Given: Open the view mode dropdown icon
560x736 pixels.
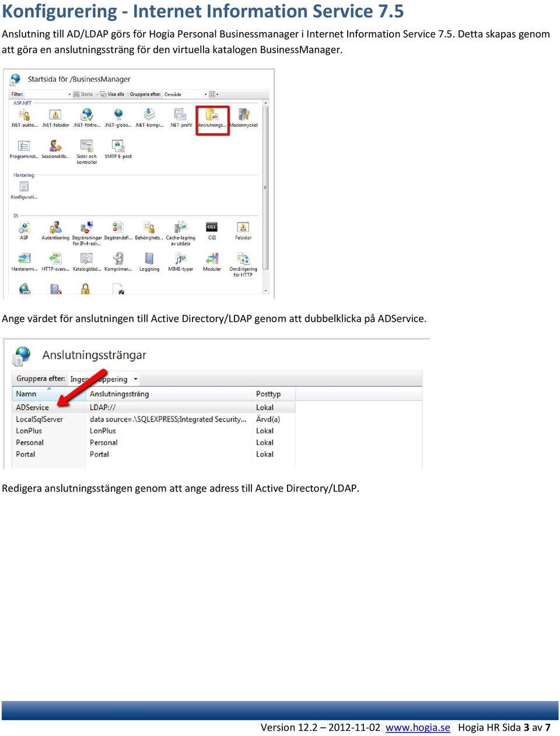Looking at the screenshot, I should click(x=214, y=94).
